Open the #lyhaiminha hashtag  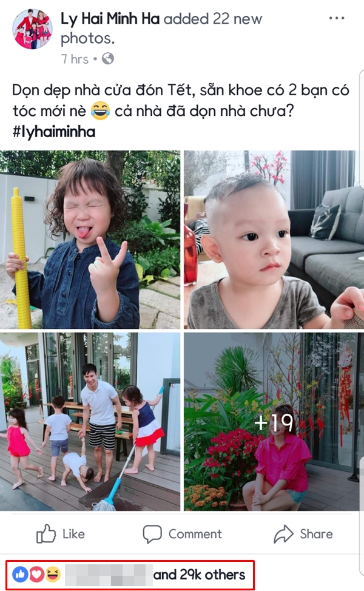(x=54, y=132)
